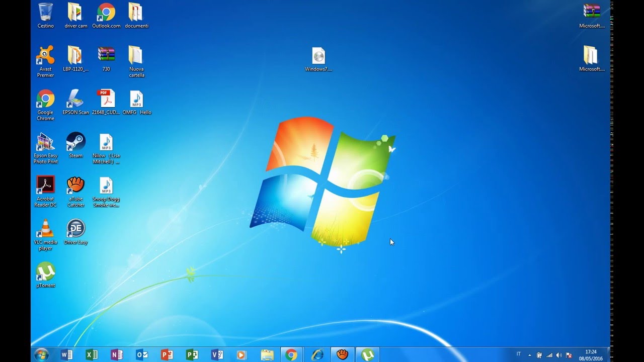Screen dimensions: 644x362
Task: Open the Windows Start menu
Action: (x=41, y=355)
